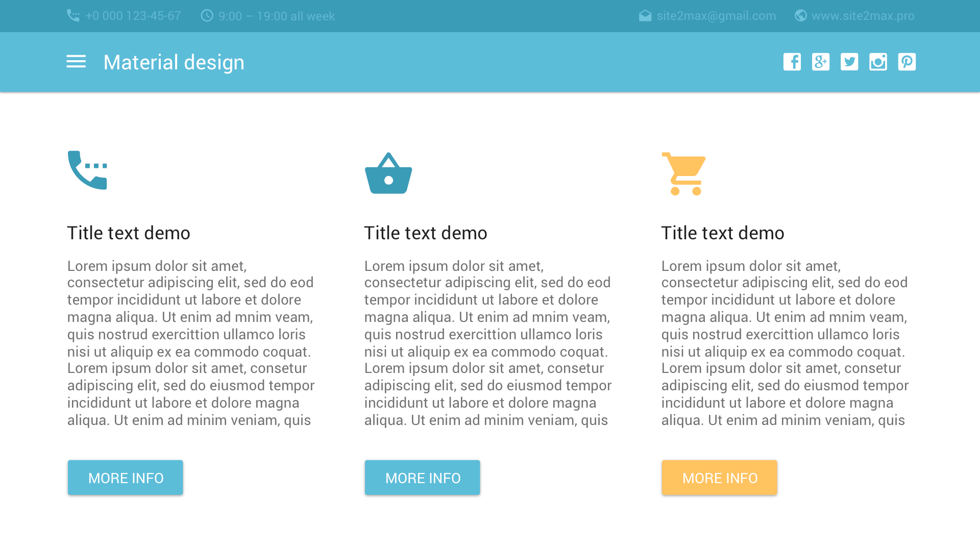The width and height of the screenshot is (980, 551).
Task: Open the site2max@gmail.com email link
Action: point(716,16)
